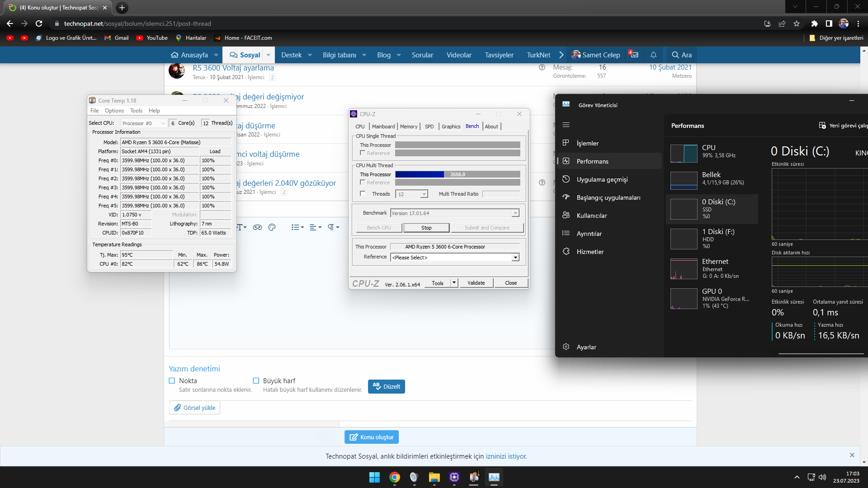The width and height of the screenshot is (868, 488).
Task: Open the messages inbox envelope icon
Action: (x=634, y=55)
